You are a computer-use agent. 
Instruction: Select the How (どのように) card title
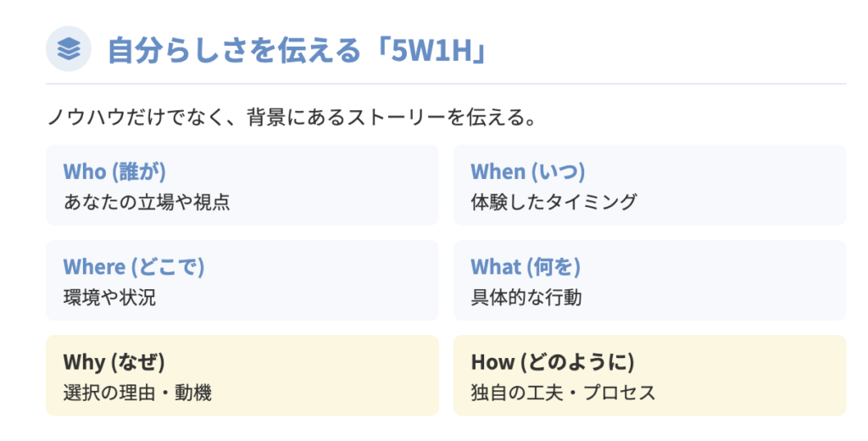click(552, 362)
